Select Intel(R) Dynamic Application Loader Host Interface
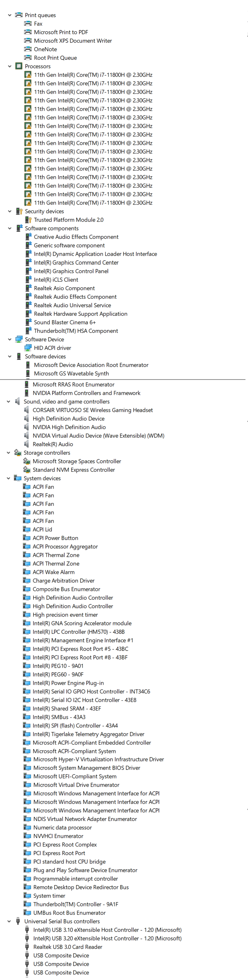 [x=95, y=254]
